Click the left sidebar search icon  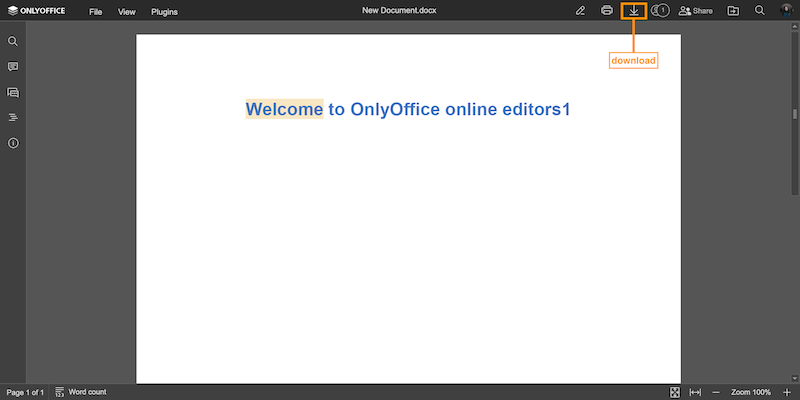click(x=13, y=42)
